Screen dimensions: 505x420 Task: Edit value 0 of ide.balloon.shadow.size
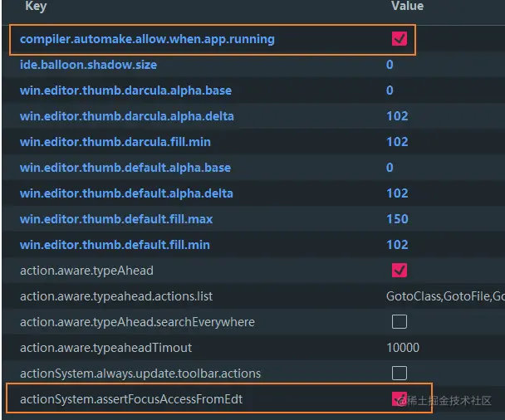390,65
